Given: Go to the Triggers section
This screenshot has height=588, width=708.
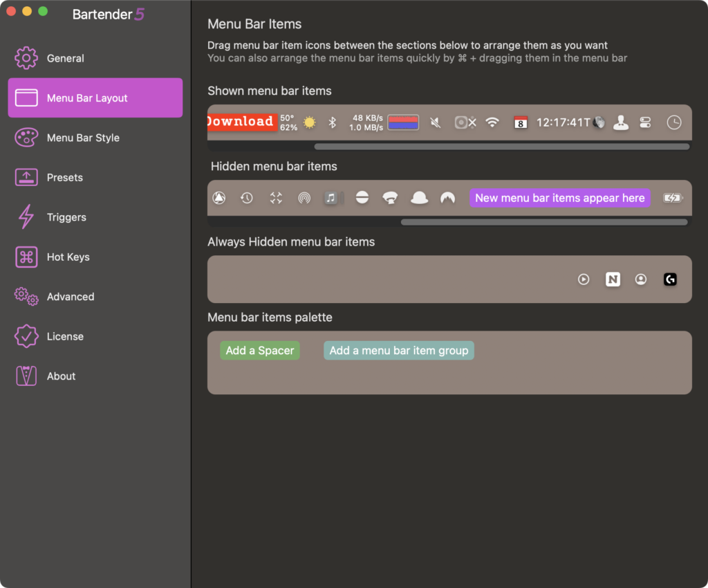Looking at the screenshot, I should [x=66, y=217].
